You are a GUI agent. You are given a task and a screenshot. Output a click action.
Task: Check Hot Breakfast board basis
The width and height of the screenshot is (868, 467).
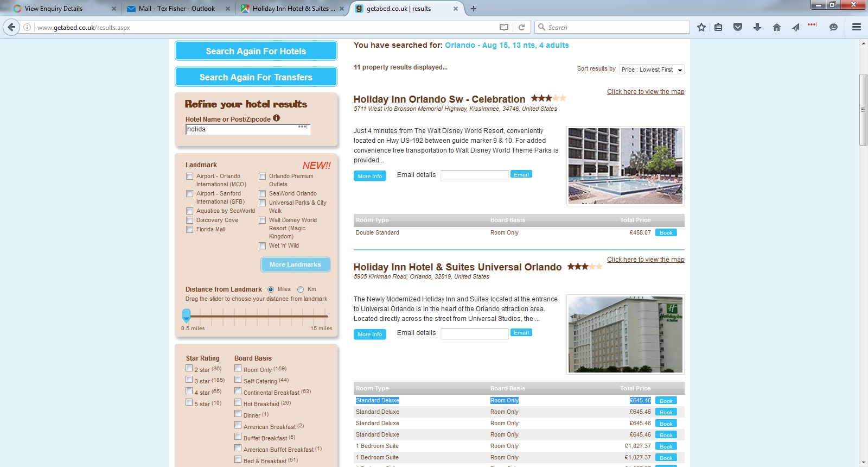click(x=238, y=402)
